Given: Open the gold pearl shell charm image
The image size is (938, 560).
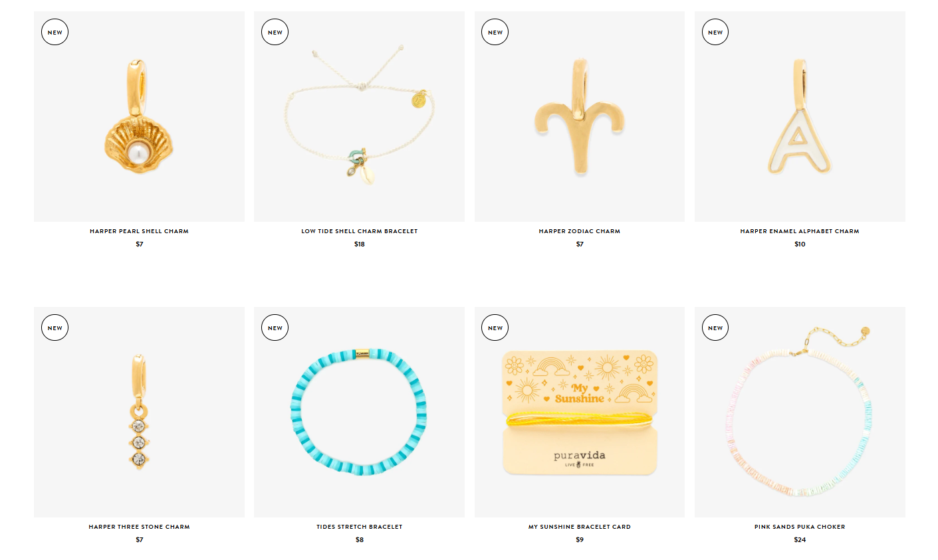Looking at the screenshot, I should [139, 116].
